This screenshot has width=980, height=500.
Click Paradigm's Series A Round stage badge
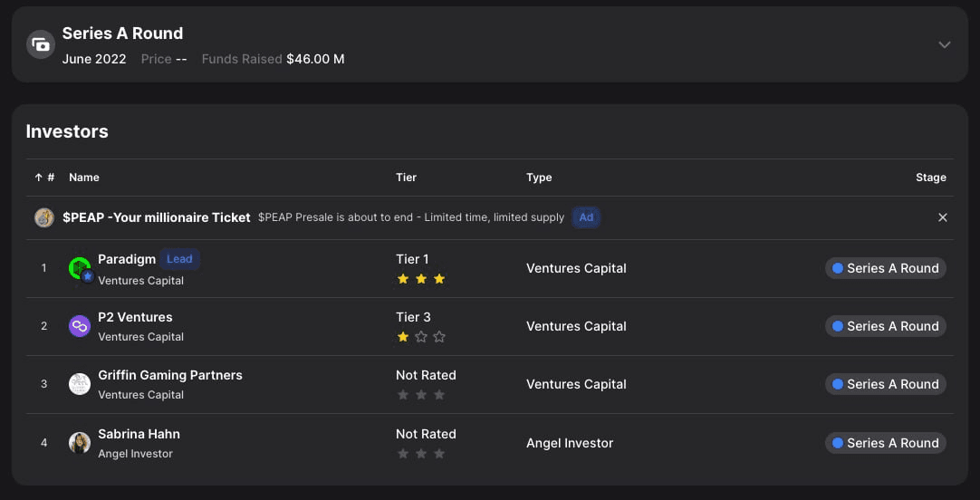point(885,268)
